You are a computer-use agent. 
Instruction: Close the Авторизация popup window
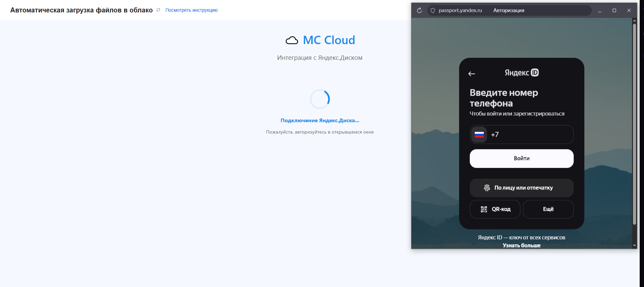tap(629, 10)
